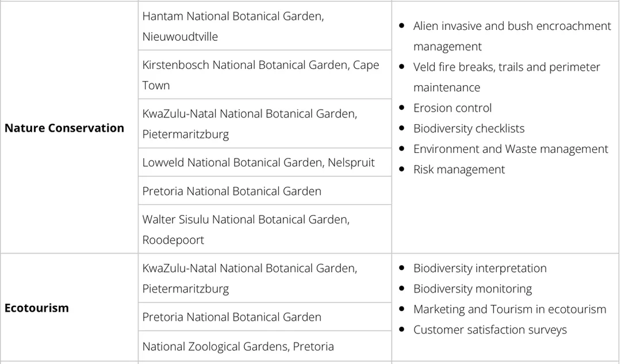Select Lowveld National Botanical Garden, Nelspruit

(258, 163)
